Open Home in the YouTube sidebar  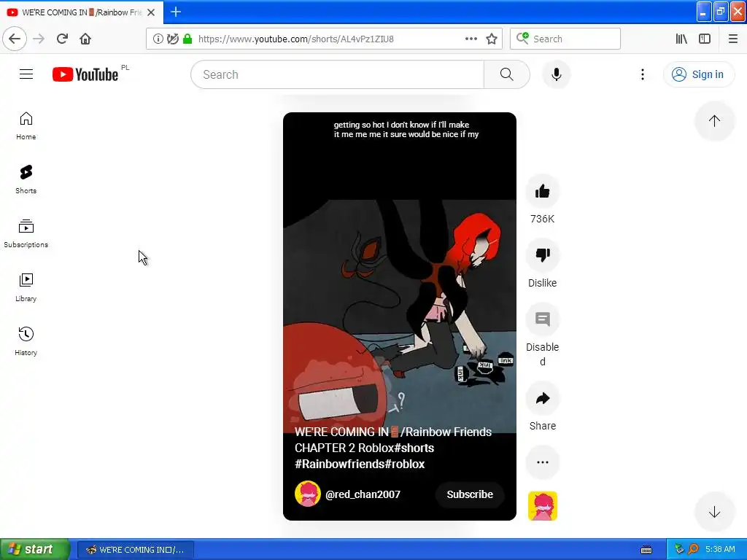pyautogui.click(x=26, y=126)
